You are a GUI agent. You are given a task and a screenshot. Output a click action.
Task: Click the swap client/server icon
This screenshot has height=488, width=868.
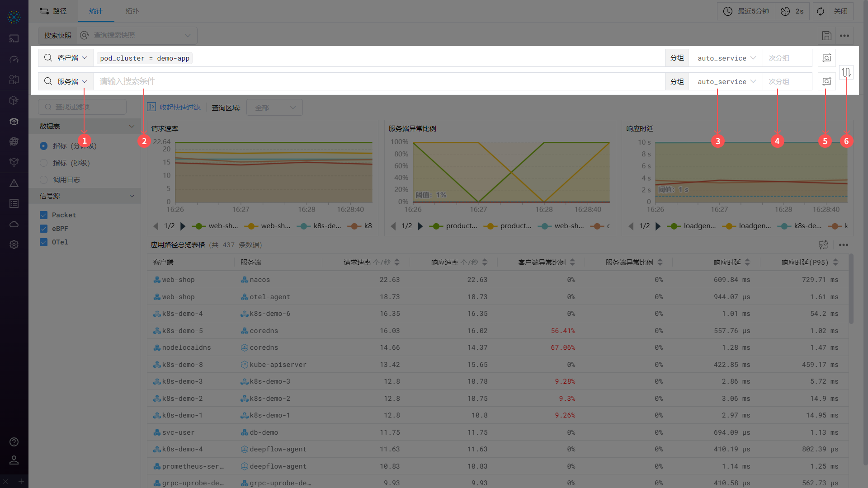[x=846, y=72]
